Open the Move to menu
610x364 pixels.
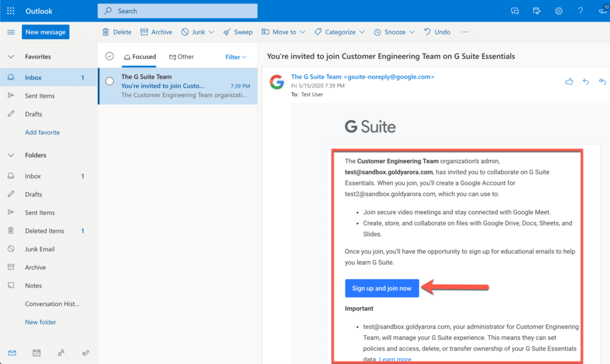click(279, 32)
